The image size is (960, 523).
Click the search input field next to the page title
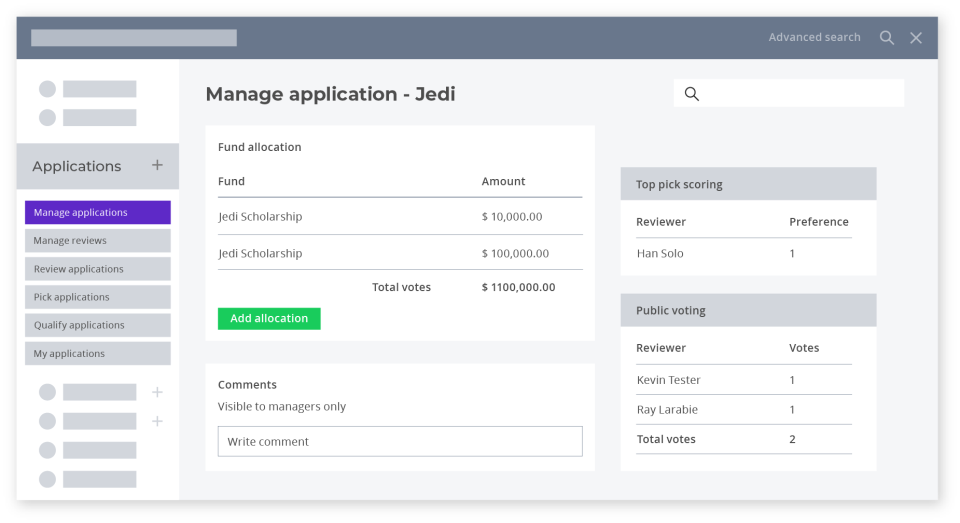tap(800, 94)
